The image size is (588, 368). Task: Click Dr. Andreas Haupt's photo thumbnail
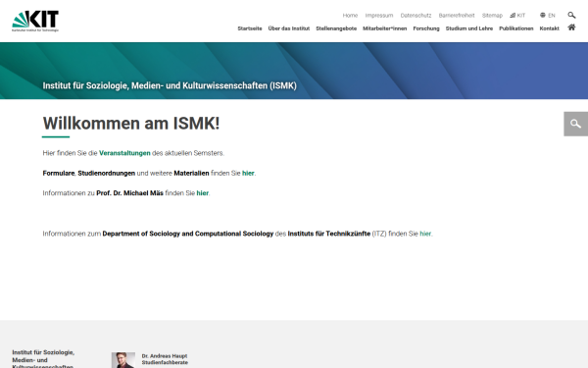click(123, 360)
